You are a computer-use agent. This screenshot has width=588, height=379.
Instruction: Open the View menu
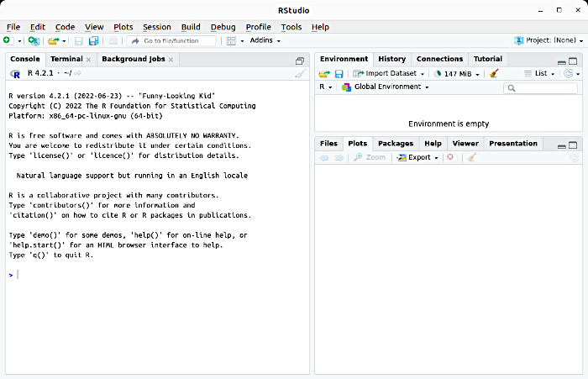(x=94, y=27)
